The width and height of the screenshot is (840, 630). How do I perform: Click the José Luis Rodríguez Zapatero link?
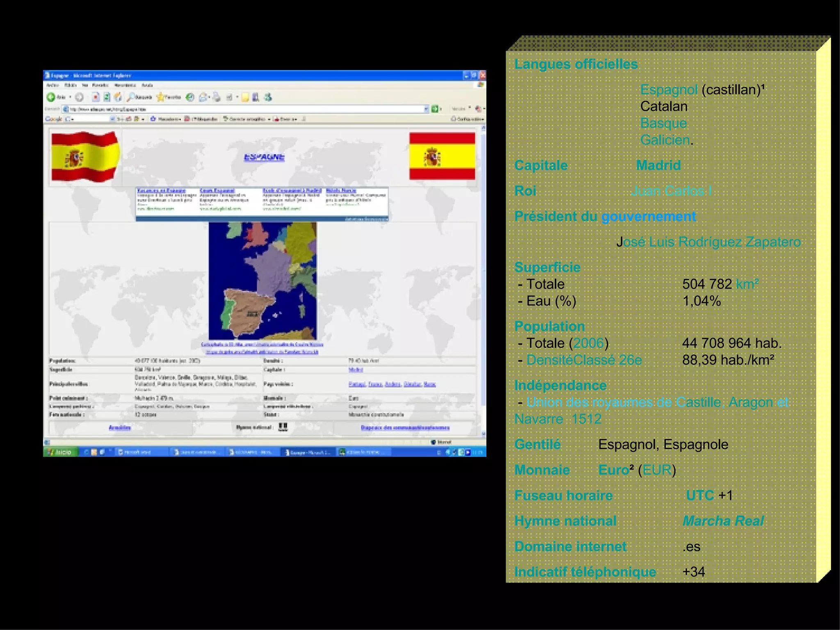[709, 242]
